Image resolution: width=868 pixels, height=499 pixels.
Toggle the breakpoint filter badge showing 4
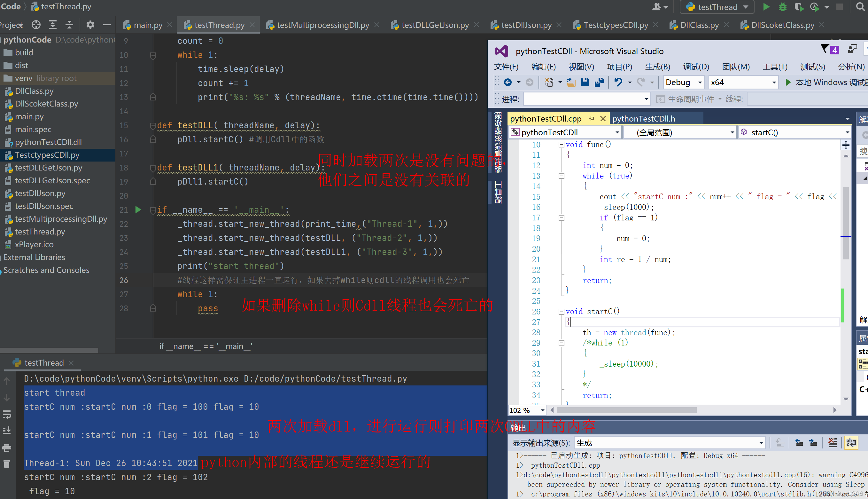pos(830,49)
